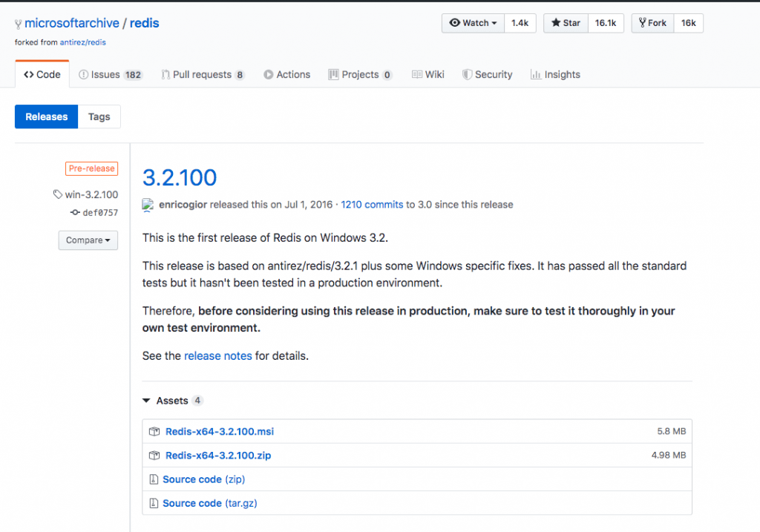Image resolution: width=760 pixels, height=532 pixels.
Task: Click the Projects board icon
Action: click(x=333, y=75)
